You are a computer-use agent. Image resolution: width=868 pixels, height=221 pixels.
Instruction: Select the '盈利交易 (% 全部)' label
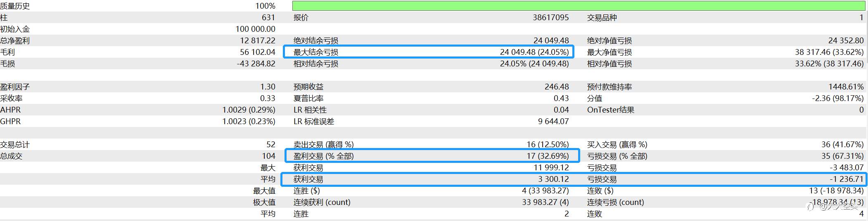pos(323,156)
